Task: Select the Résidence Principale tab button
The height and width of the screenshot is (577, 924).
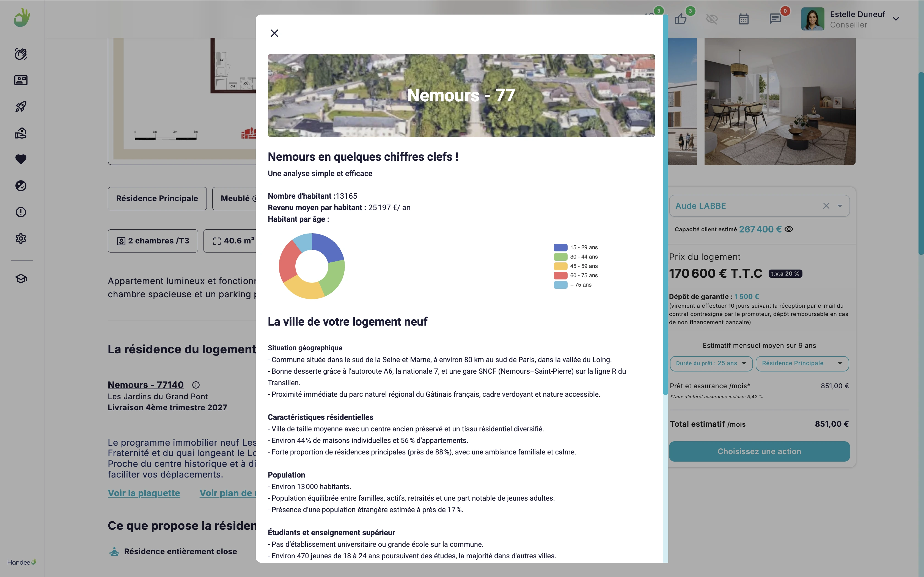Action: click(x=157, y=198)
